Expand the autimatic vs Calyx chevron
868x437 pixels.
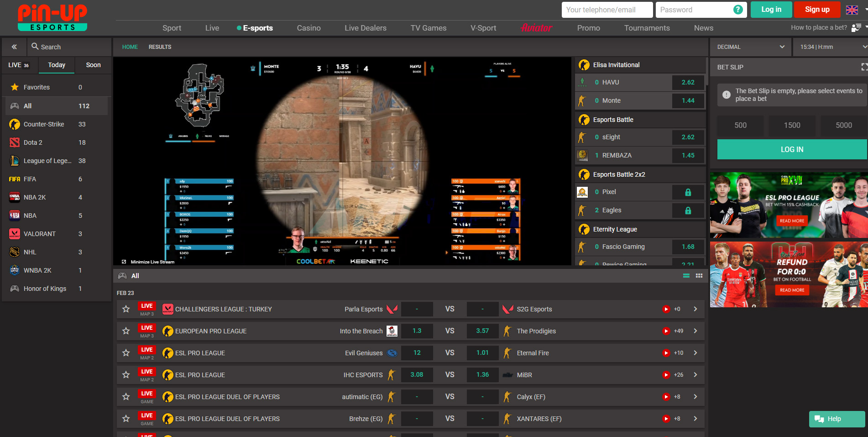[695, 397]
